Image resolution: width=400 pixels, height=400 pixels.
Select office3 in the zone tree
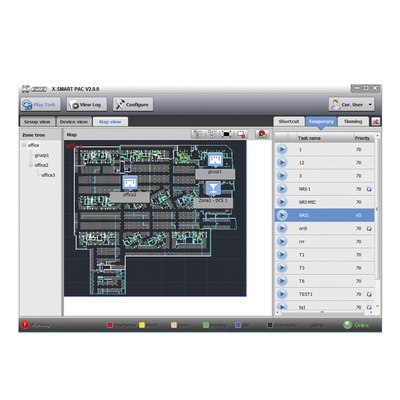point(48,175)
